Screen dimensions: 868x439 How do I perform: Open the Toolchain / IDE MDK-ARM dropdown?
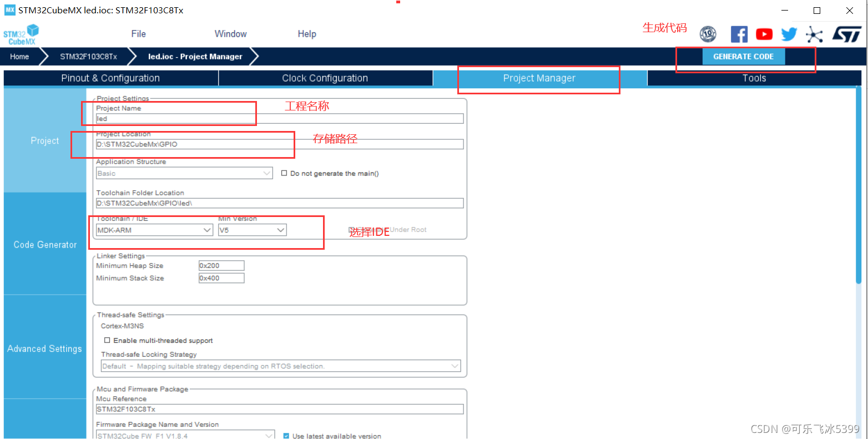(154, 230)
